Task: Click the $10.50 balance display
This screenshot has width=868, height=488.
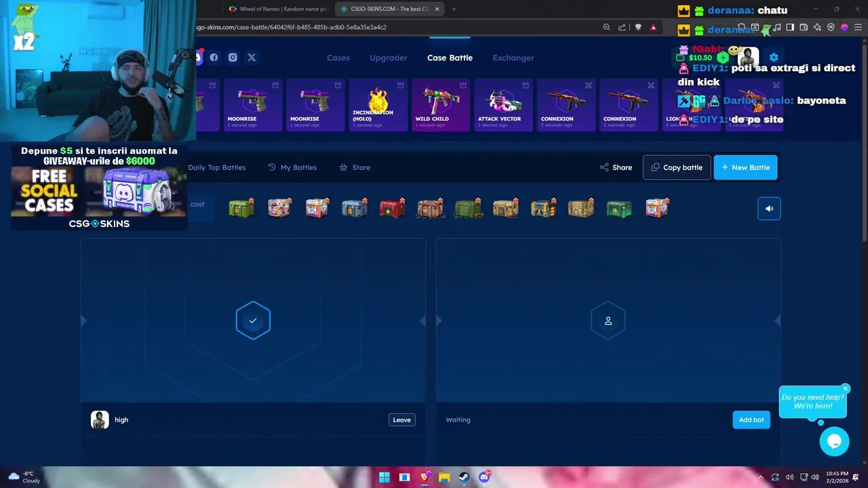Action: coord(700,58)
